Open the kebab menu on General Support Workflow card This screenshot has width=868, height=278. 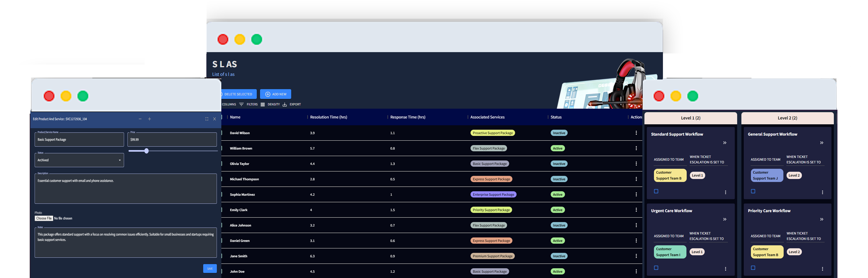click(822, 192)
